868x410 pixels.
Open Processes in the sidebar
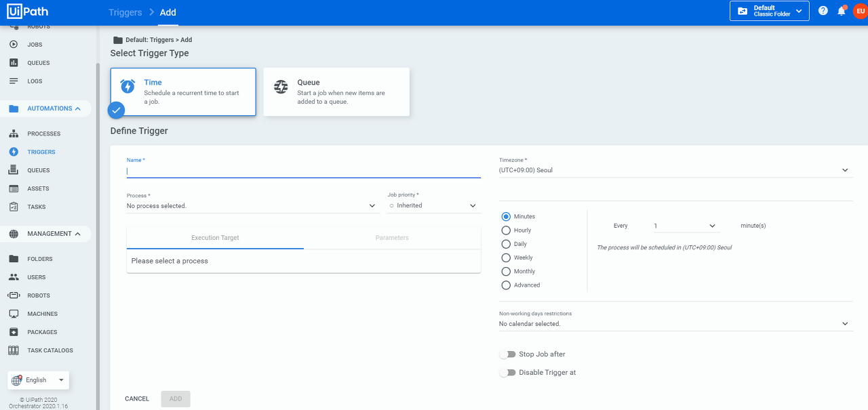point(44,134)
